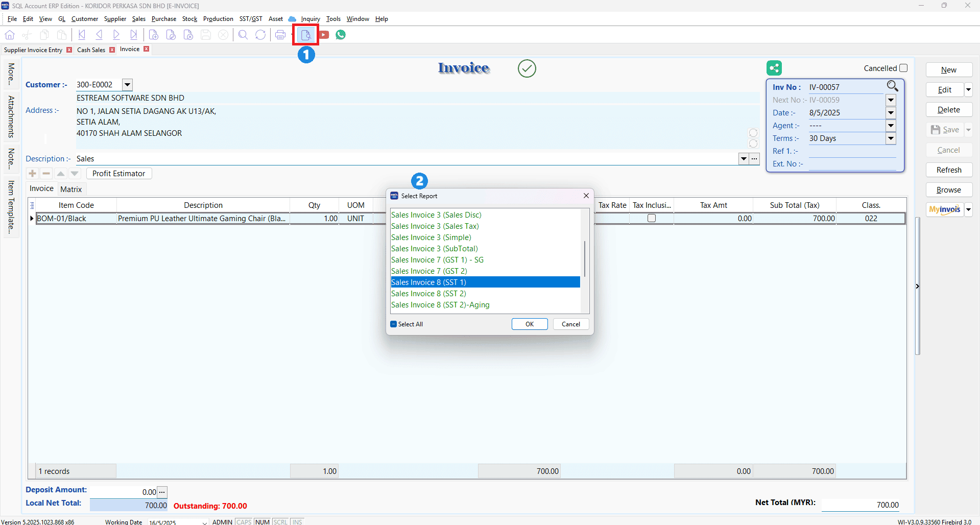Click the Refresh toolbar icon
Screen dimensions: 980x525
[x=260, y=35]
